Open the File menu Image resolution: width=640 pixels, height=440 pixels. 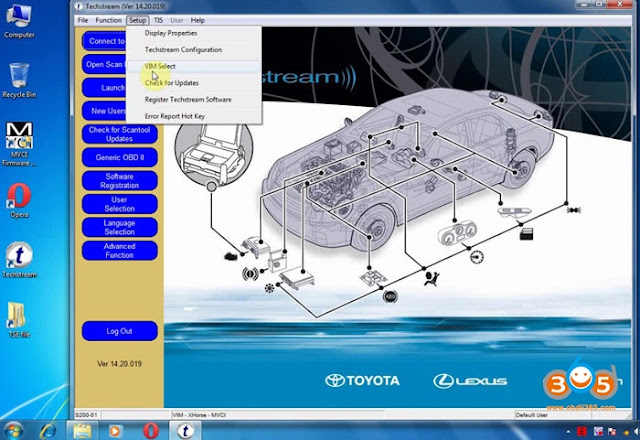click(83, 20)
